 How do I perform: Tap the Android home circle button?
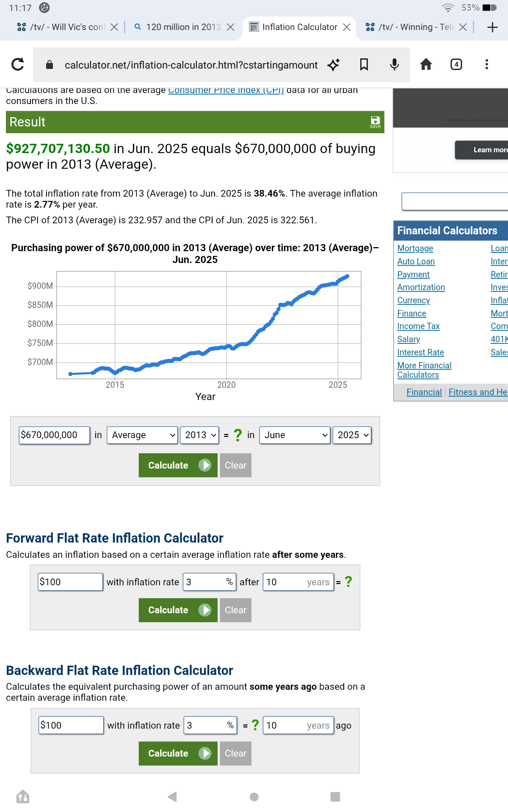click(254, 797)
